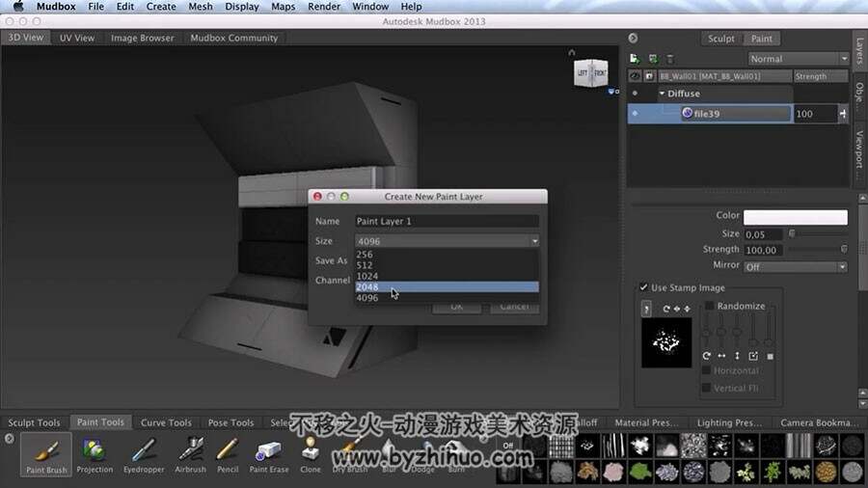Image resolution: width=868 pixels, height=488 pixels.
Task: Select the Projection tool
Action: (x=95, y=455)
